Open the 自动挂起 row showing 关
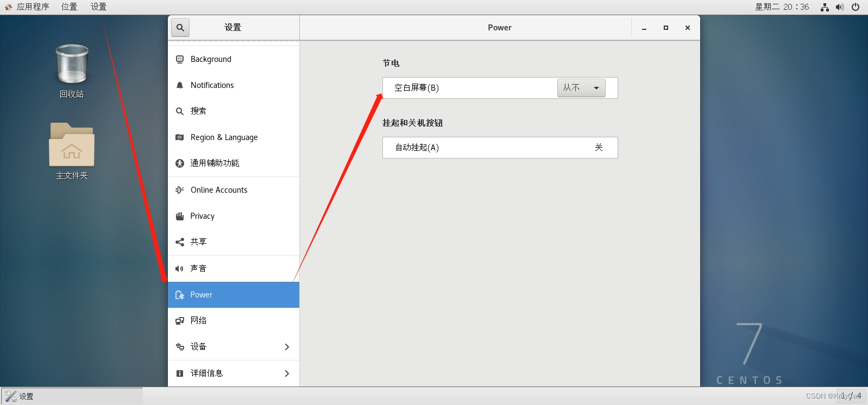 (x=500, y=148)
